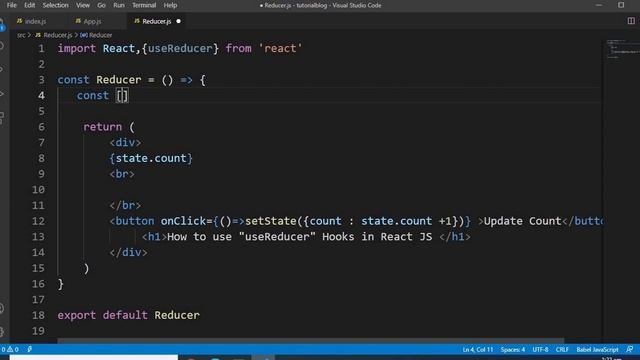Click the 'react' string on line 1
Viewport: 640px width, 360px height.
tap(280, 49)
